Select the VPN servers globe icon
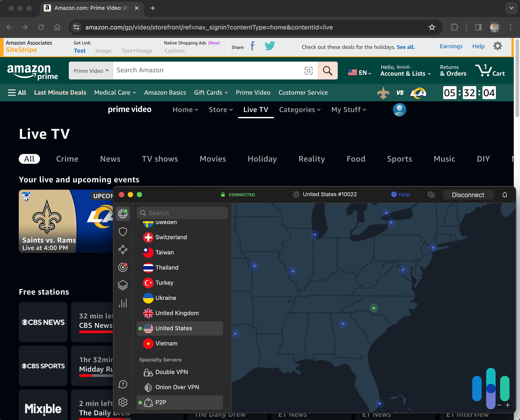Screen dimensions: 520x420 [x=123, y=214]
